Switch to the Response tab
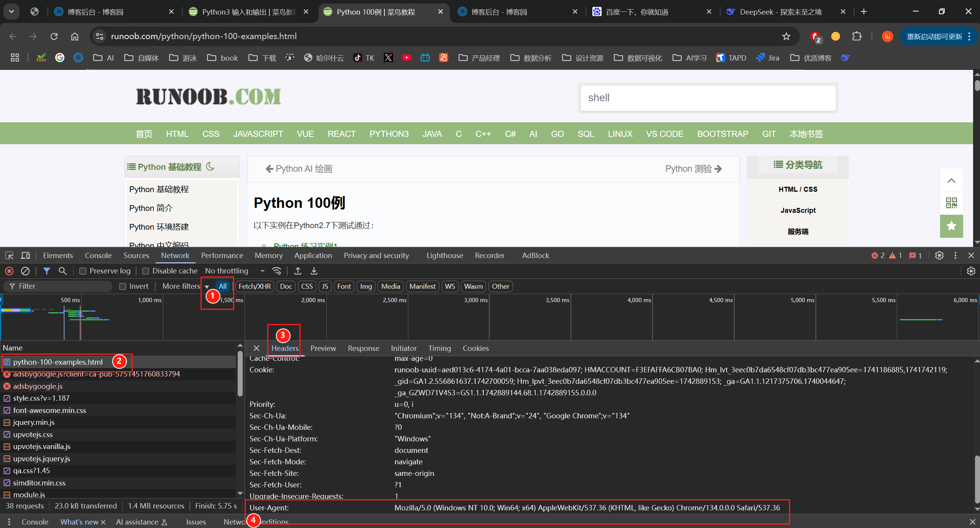Viewport: 980px width, 528px height. click(x=363, y=348)
